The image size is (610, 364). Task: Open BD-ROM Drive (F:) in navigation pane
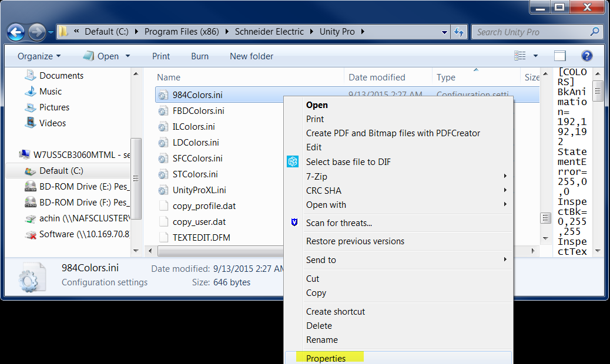click(x=77, y=203)
